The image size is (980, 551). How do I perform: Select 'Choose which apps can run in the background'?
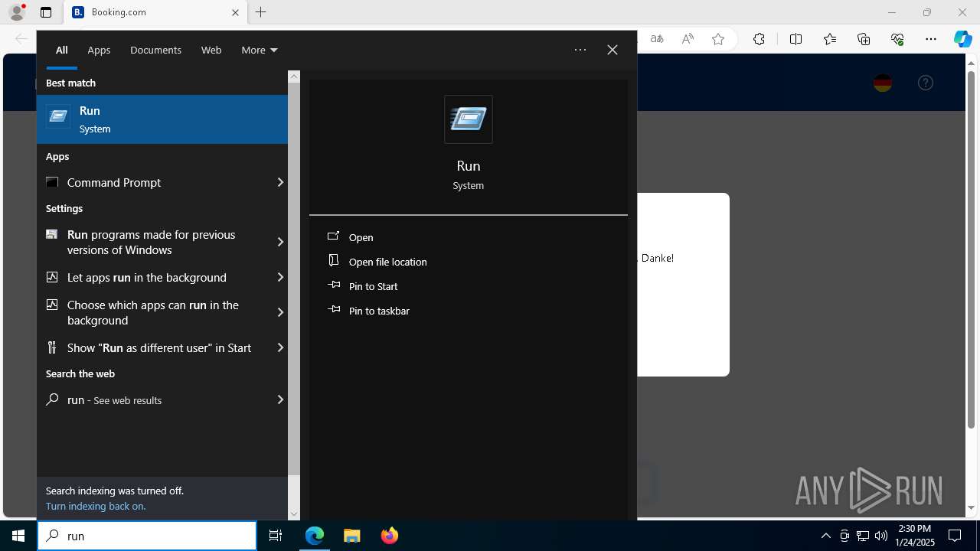click(153, 312)
